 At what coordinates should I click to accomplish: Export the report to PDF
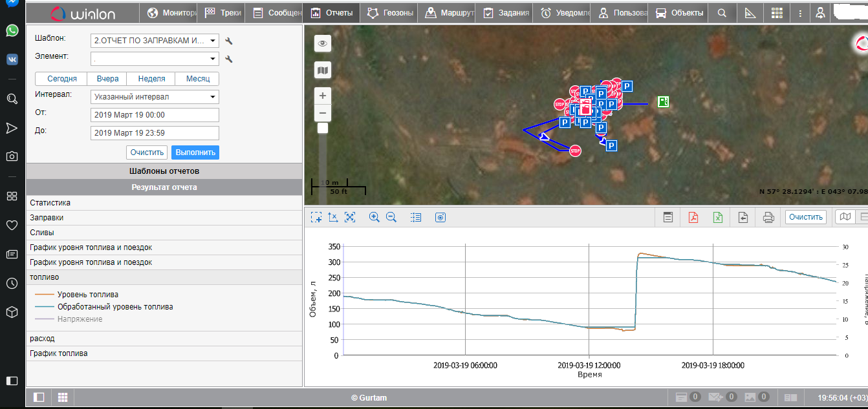pos(693,217)
